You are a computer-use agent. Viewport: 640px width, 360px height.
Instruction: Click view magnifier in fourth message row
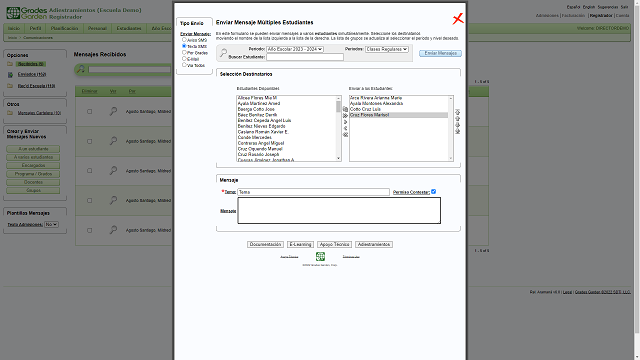113,200
